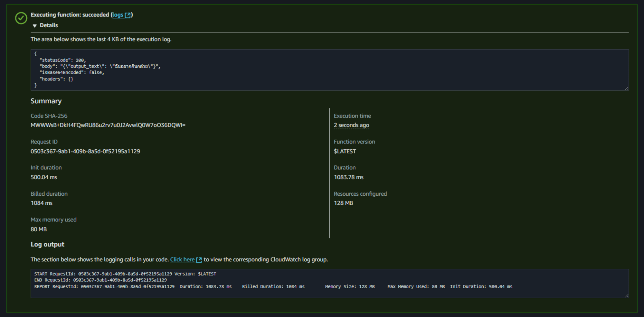The height and width of the screenshot is (317, 644).
Task: Click the external icon after Click here
Action: click(x=199, y=260)
